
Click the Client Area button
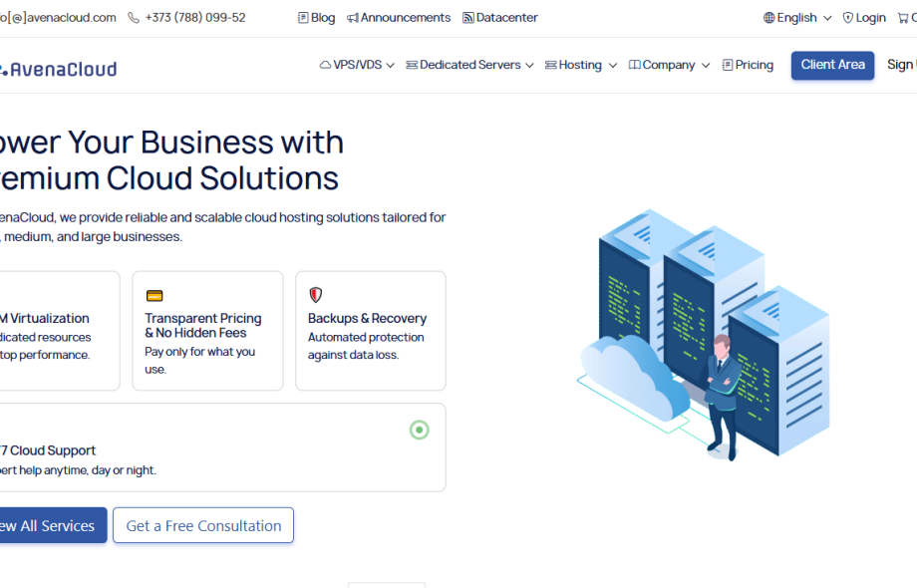pyautogui.click(x=832, y=65)
